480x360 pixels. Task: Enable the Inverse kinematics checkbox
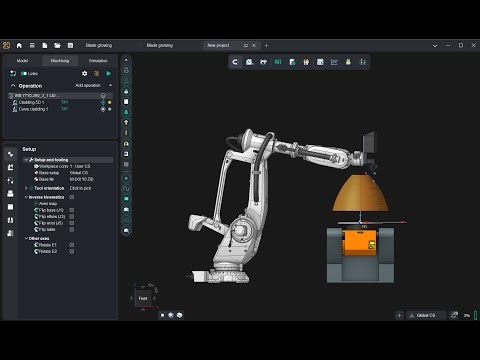[x=72, y=197]
